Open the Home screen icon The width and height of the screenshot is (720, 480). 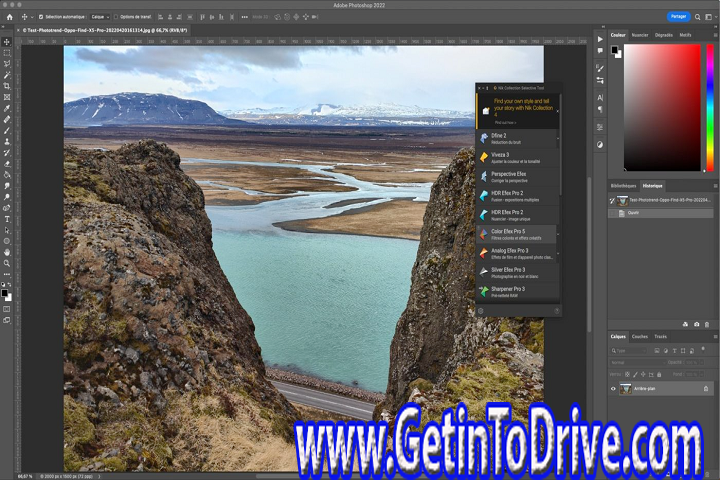10,17
